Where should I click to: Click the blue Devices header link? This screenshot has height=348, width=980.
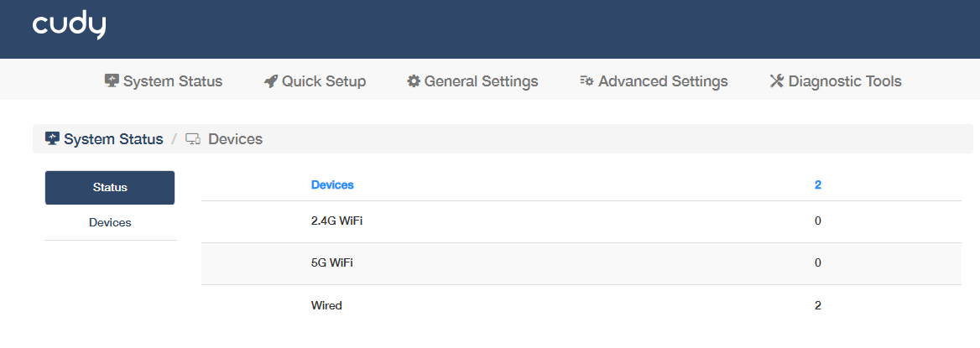pos(332,185)
